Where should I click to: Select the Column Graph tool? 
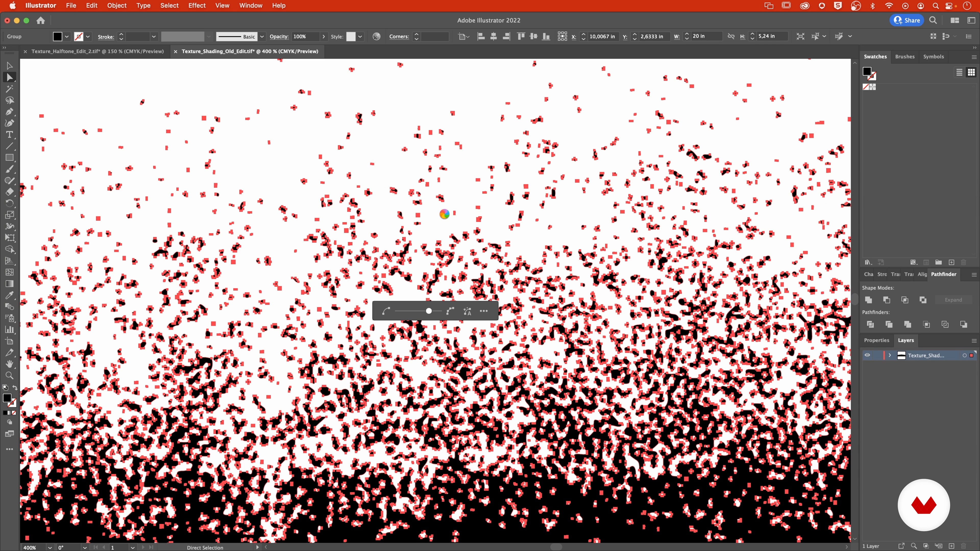click(9, 330)
